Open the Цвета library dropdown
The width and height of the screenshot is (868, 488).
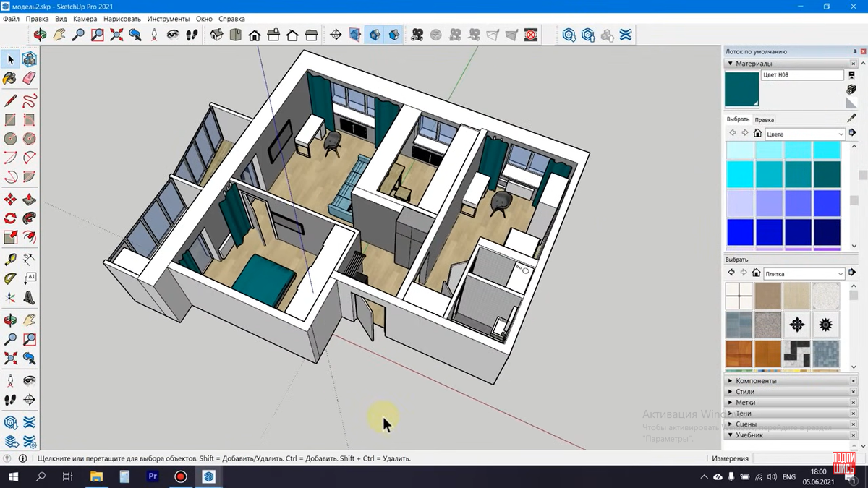805,134
